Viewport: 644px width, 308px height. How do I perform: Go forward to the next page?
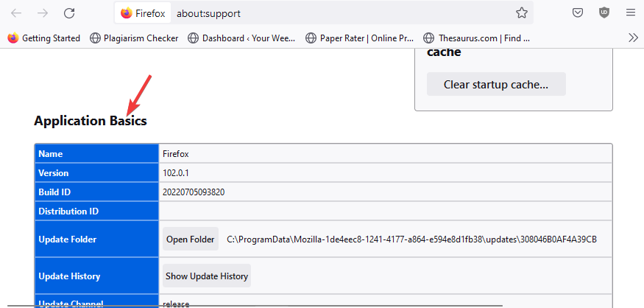click(42, 13)
